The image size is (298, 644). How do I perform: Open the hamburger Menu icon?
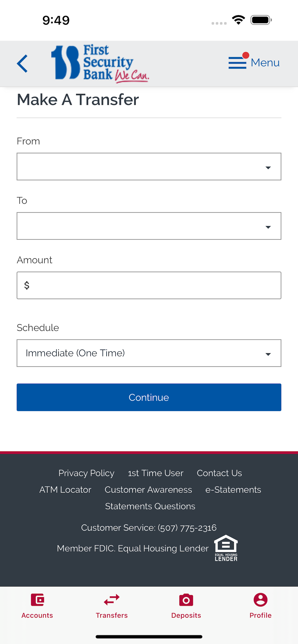237,63
